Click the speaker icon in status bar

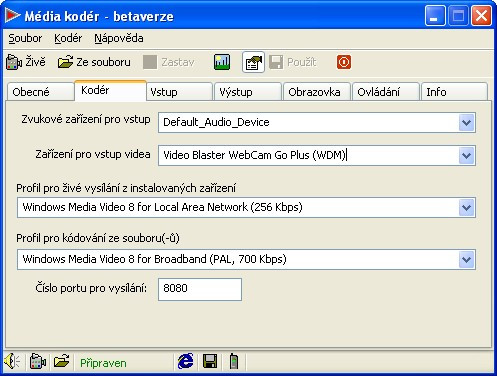[x=12, y=362]
